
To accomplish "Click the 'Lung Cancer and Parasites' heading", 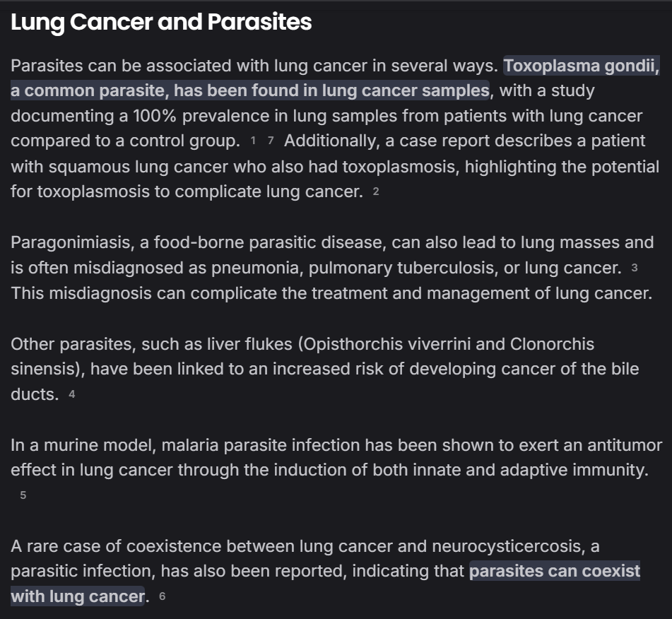I will tap(161, 23).
